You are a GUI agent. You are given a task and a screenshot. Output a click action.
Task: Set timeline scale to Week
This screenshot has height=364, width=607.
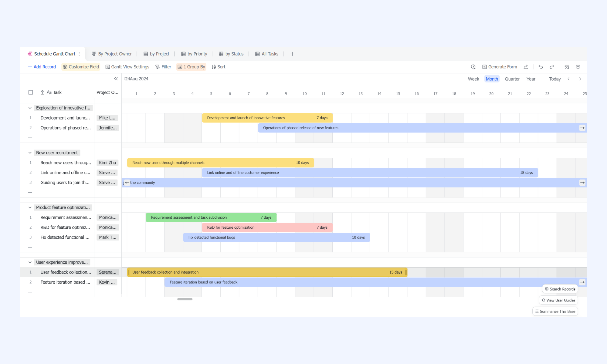point(473,79)
